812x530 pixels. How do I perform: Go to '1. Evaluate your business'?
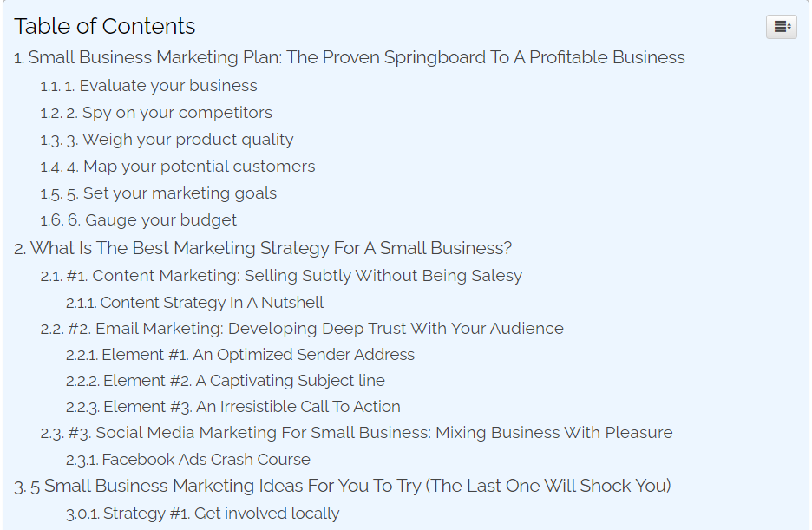[148, 86]
